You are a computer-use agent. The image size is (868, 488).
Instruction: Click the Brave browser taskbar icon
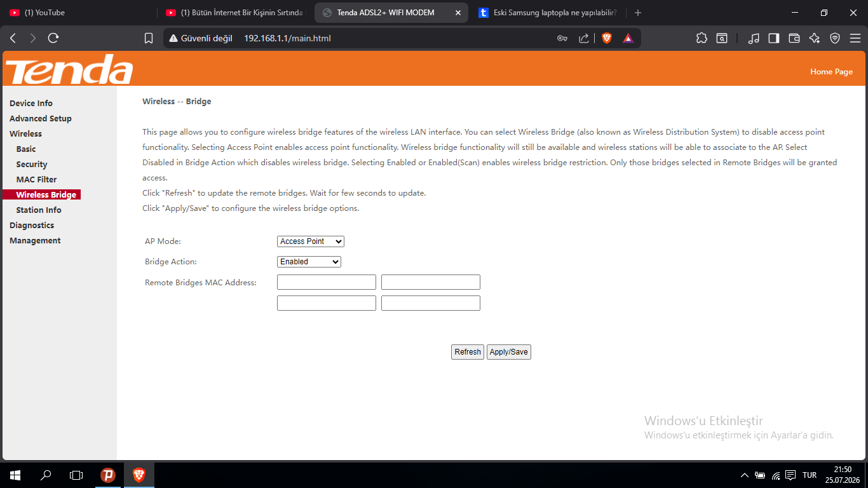pyautogui.click(x=139, y=475)
